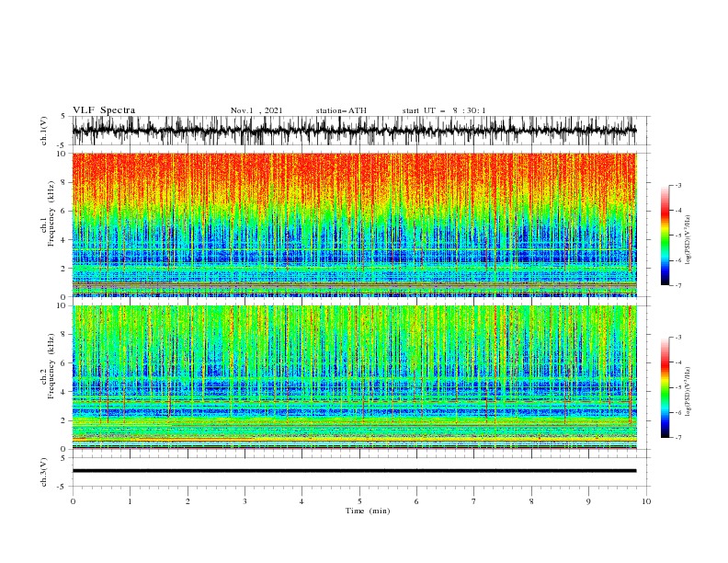The width and height of the screenshot is (728, 563).
Task: Click the '6' kHz tick on ch.1 frequency axis
Action: (64, 211)
